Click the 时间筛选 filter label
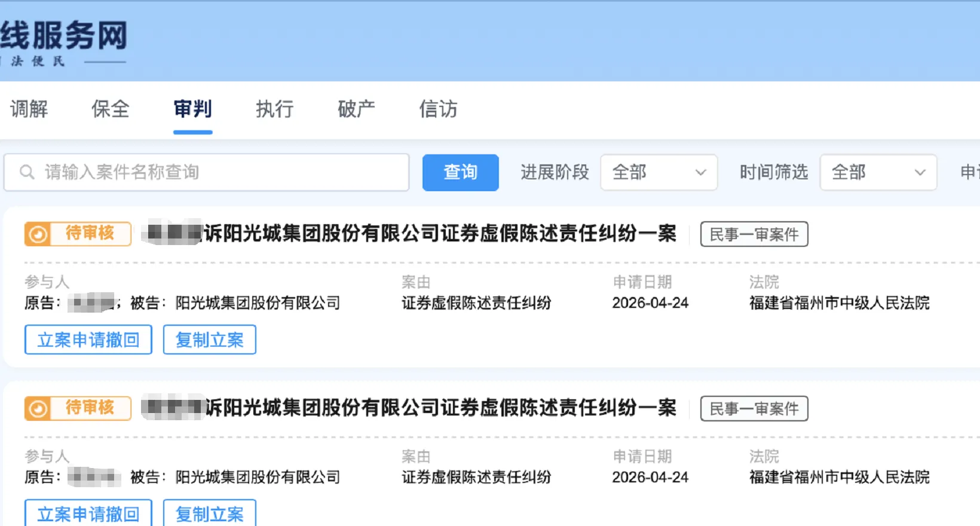Image resolution: width=980 pixels, height=526 pixels. pyautogui.click(x=774, y=172)
